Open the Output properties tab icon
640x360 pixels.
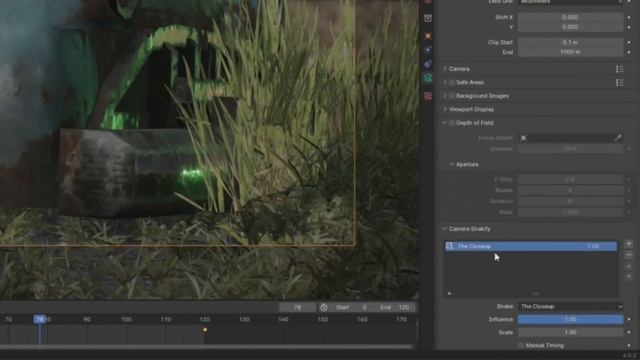(x=428, y=18)
